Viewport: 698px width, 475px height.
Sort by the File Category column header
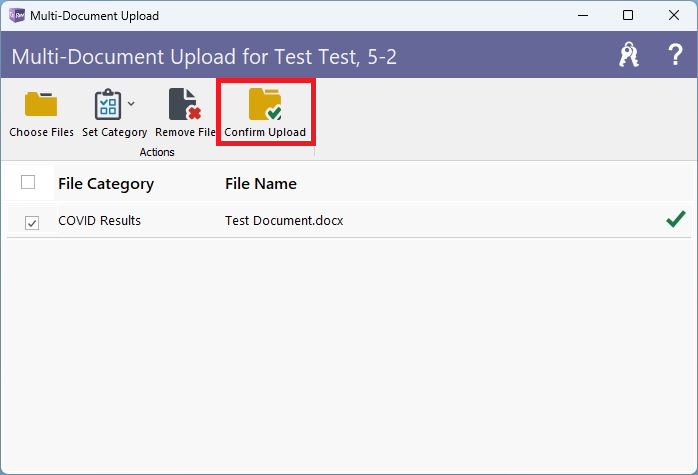pyautogui.click(x=106, y=183)
